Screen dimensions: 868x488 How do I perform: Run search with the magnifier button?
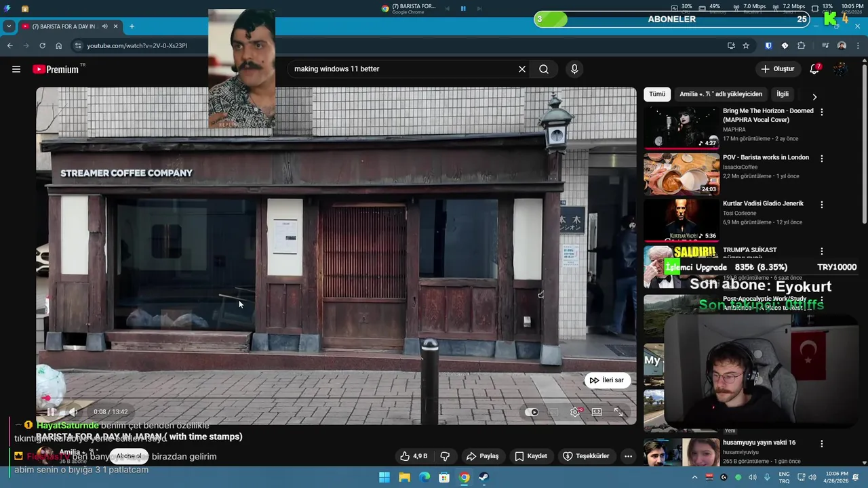(x=544, y=69)
